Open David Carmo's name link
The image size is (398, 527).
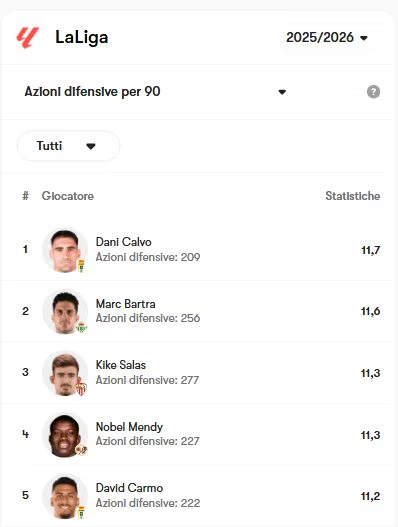[129, 488]
